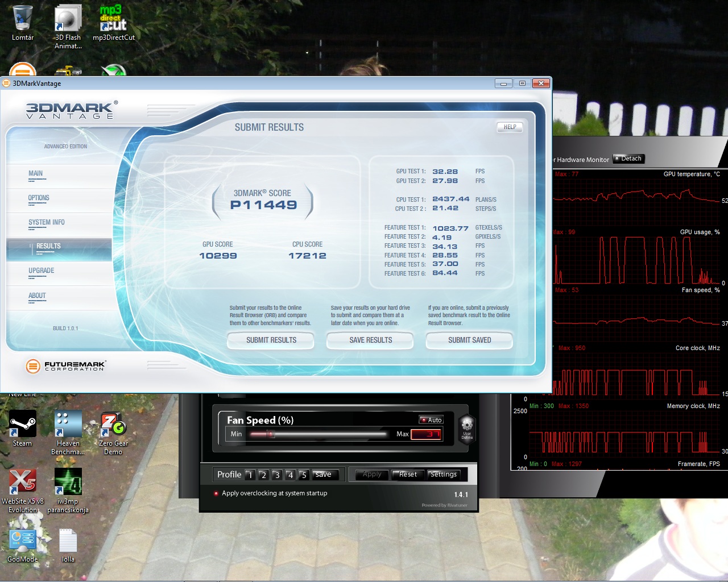Launch the mp3DirectCut desktop icon
The height and width of the screenshot is (582, 728).
114,23
